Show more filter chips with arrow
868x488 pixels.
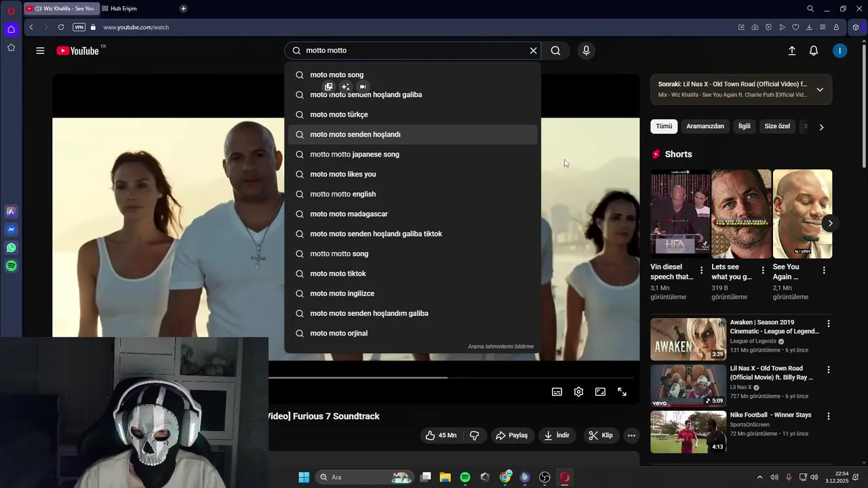point(821,127)
